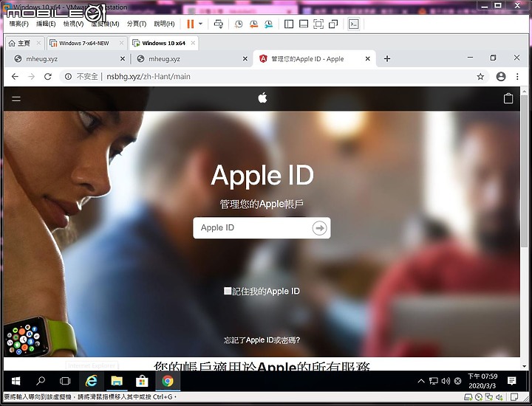Screen dimensions: 532x406
Task: Close the 管理您的Apple ID Chrome tab
Action: 367,58
